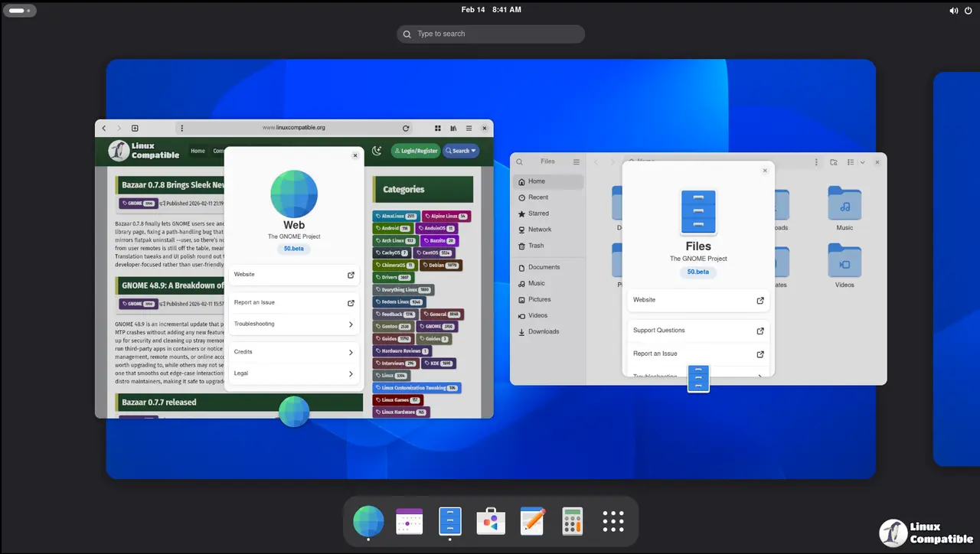Image resolution: width=980 pixels, height=554 pixels.
Task: Expand Troubleshooting in Web about dialog
Action: click(x=294, y=324)
